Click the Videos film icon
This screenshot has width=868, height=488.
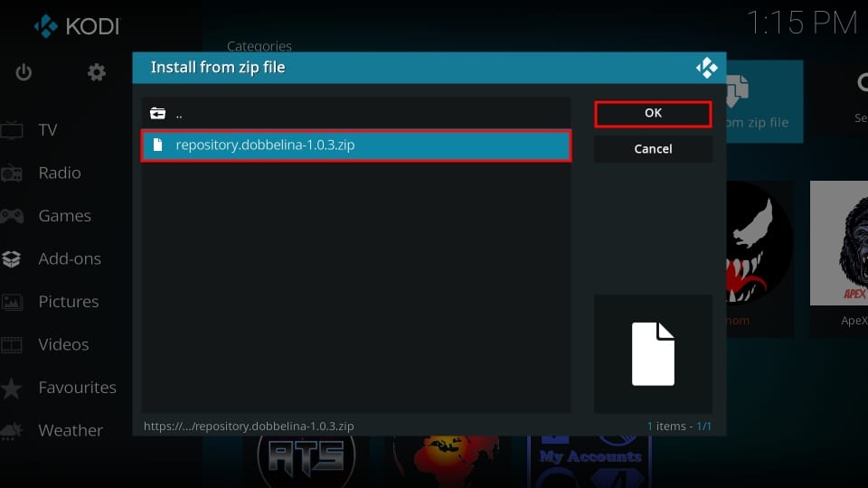[12, 344]
